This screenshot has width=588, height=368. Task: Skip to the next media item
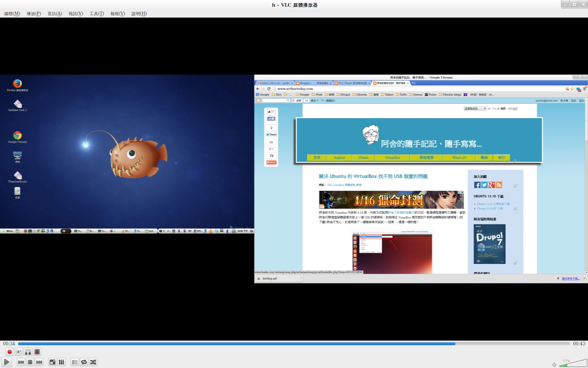pyautogui.click(x=39, y=362)
